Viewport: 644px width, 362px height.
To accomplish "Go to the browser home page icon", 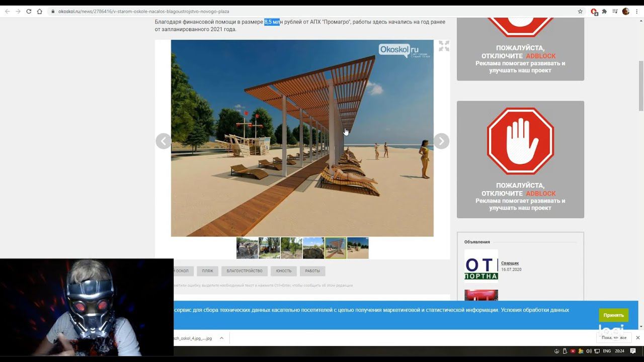I will [x=40, y=12].
